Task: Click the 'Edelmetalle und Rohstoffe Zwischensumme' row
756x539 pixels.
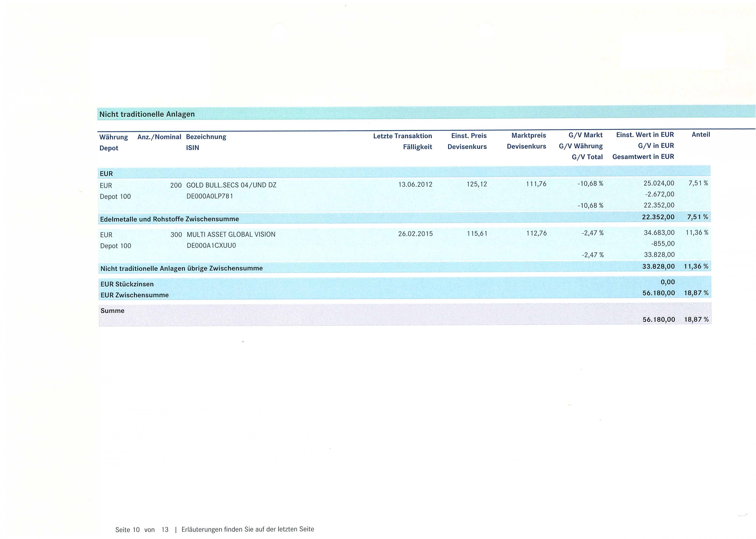Action: [x=169, y=219]
